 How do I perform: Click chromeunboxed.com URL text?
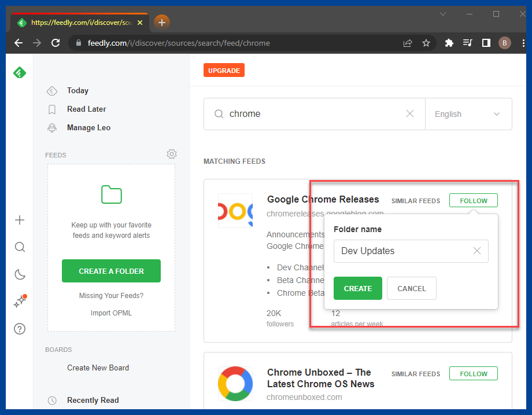(304, 397)
